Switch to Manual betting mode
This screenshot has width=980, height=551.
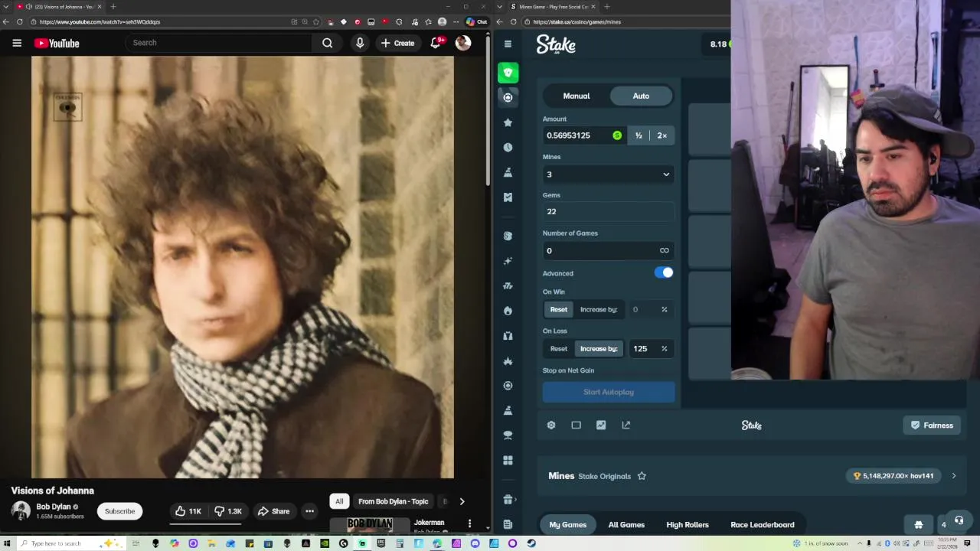pos(577,96)
